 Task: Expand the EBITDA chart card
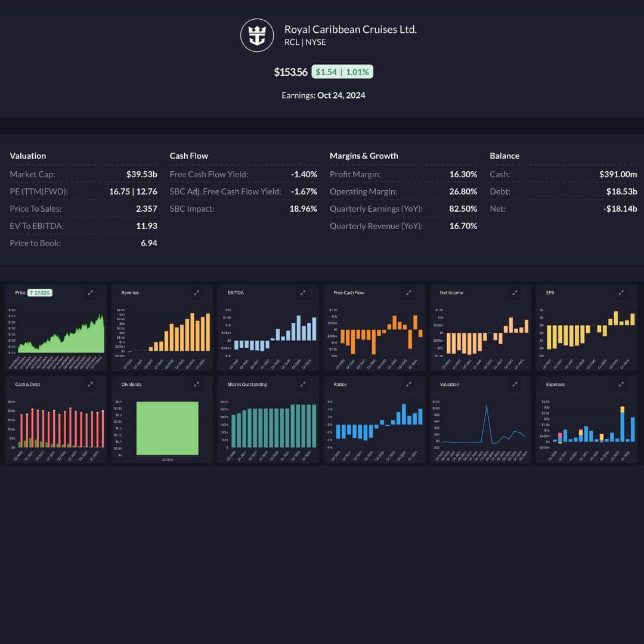303,293
